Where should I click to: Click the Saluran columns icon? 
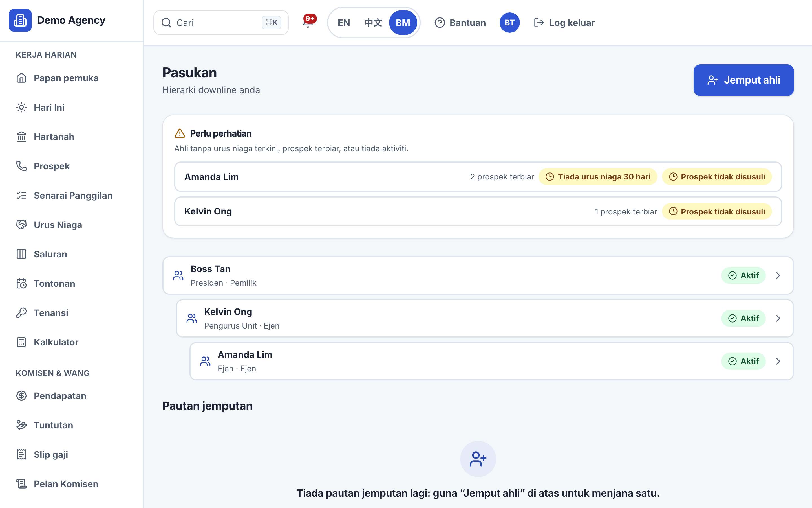[x=21, y=254]
